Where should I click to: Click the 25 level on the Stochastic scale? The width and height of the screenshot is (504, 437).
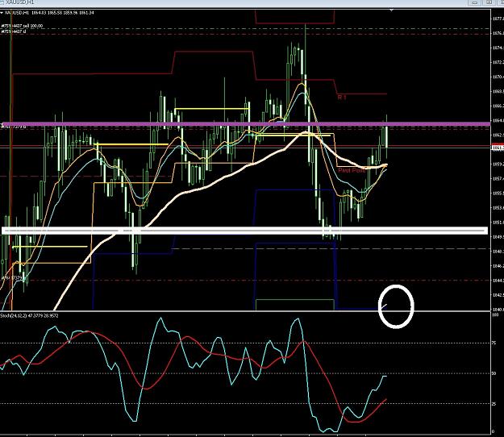coord(494,404)
